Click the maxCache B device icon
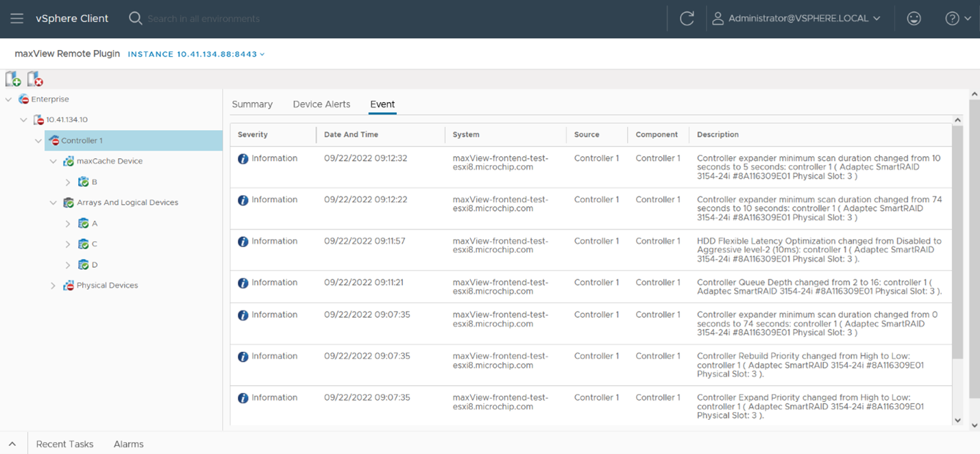 point(84,182)
